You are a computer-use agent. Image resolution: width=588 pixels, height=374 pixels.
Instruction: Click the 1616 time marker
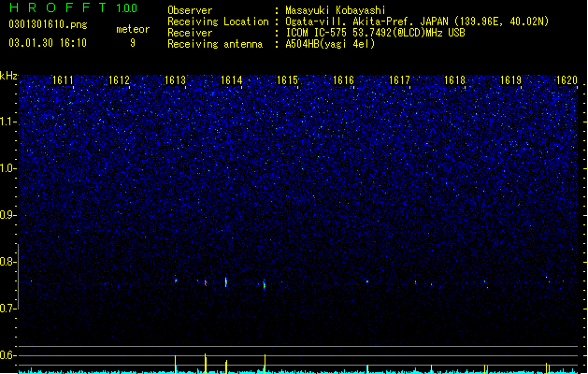pyautogui.click(x=343, y=80)
